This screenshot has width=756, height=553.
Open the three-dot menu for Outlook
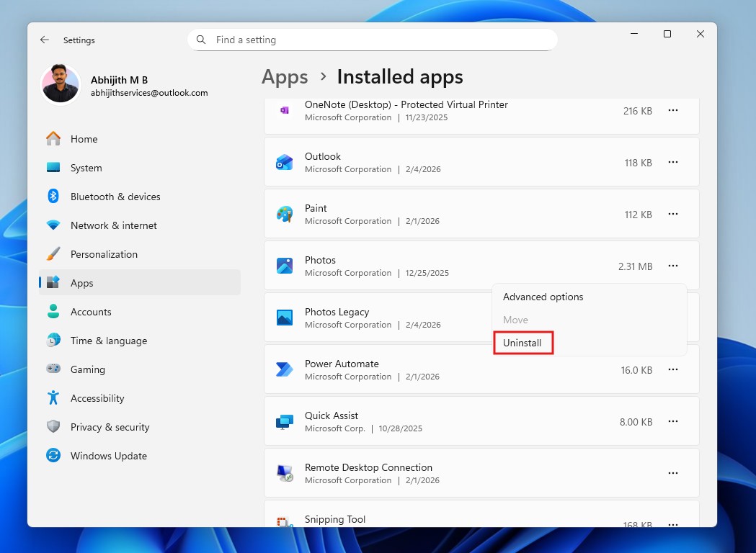(673, 162)
